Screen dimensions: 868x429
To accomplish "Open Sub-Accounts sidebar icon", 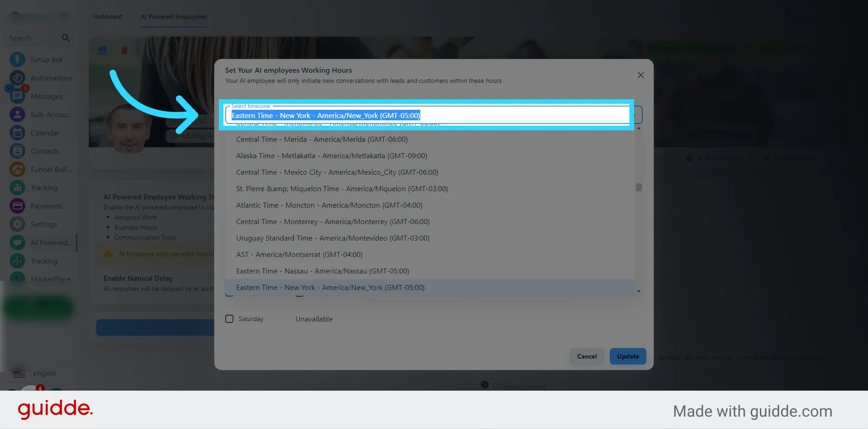I will (17, 114).
